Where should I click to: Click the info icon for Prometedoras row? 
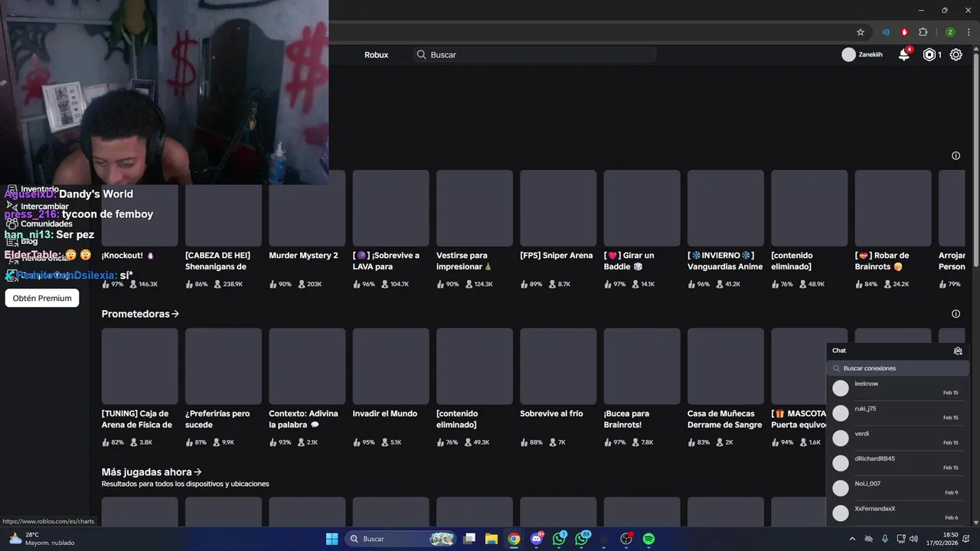(x=955, y=314)
